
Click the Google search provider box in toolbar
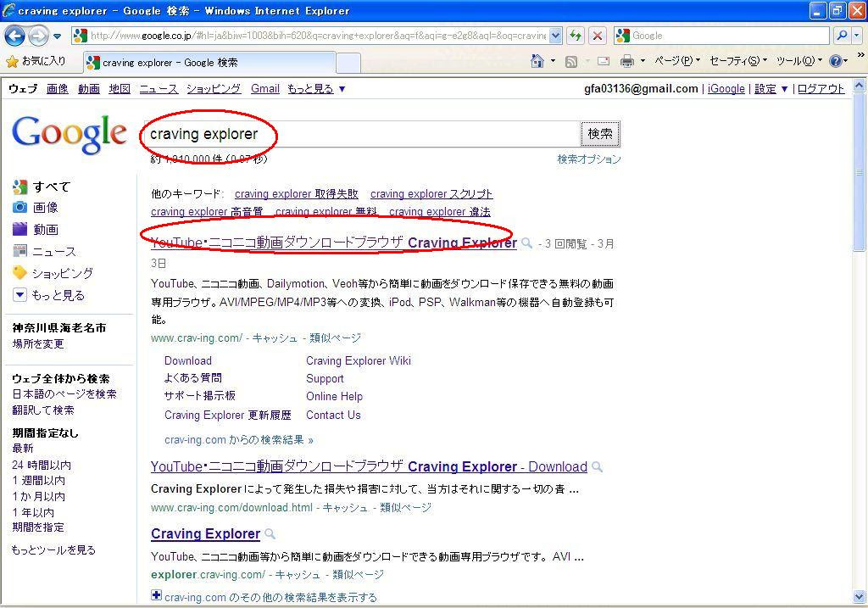pos(722,36)
